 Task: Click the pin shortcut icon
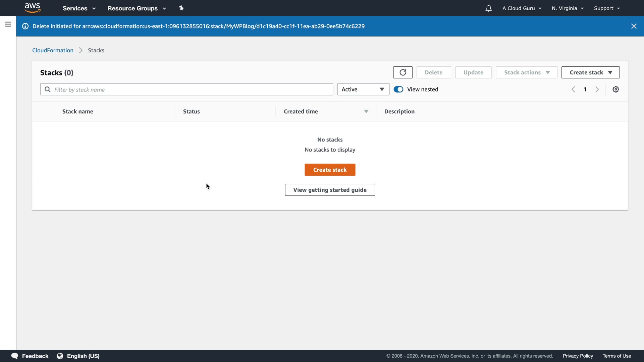point(181,8)
